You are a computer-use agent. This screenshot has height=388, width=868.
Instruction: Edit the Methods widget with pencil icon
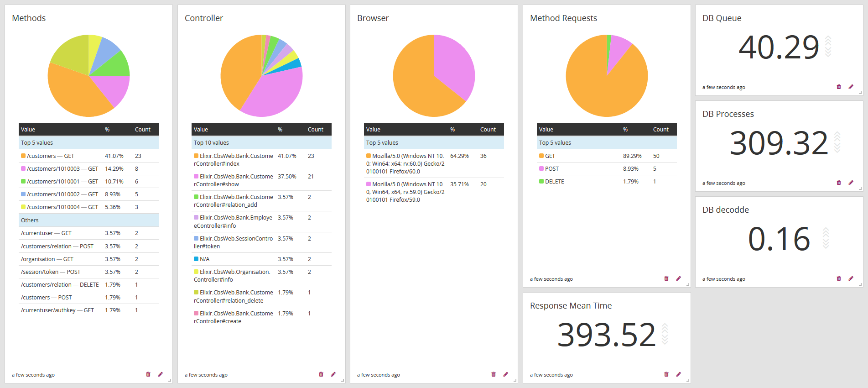coord(160,374)
